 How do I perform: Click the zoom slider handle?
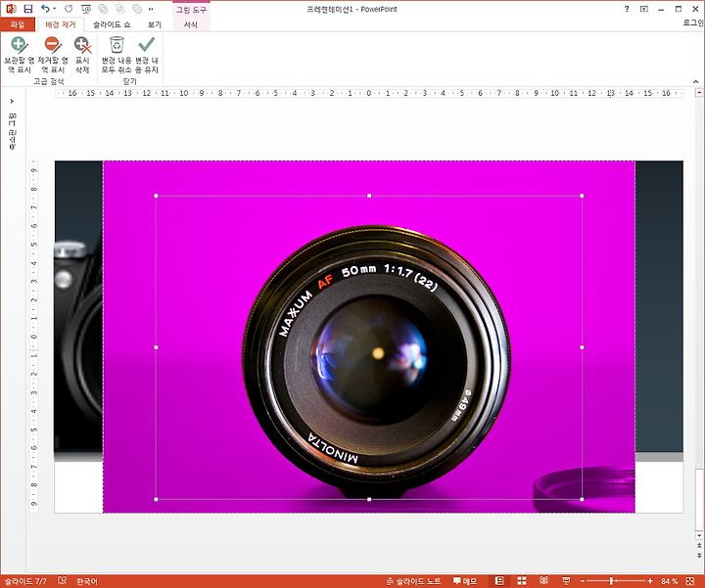pyautogui.click(x=611, y=581)
